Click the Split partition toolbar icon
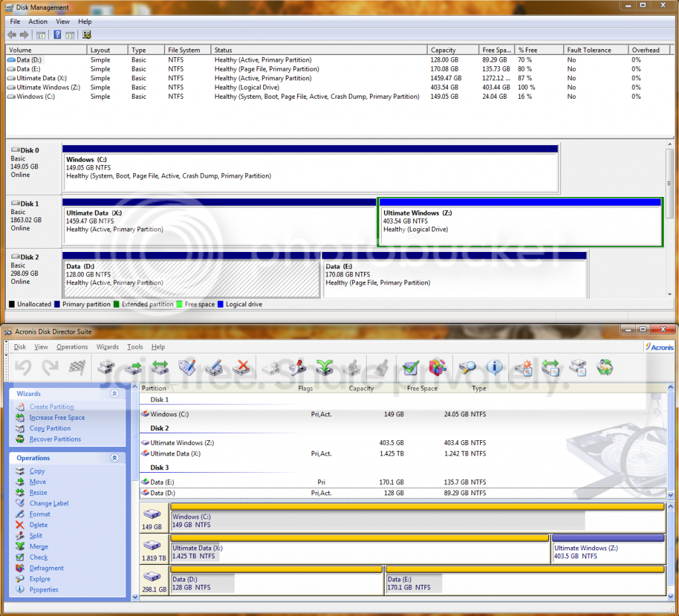This screenshot has height=616, width=679. pos(297,368)
